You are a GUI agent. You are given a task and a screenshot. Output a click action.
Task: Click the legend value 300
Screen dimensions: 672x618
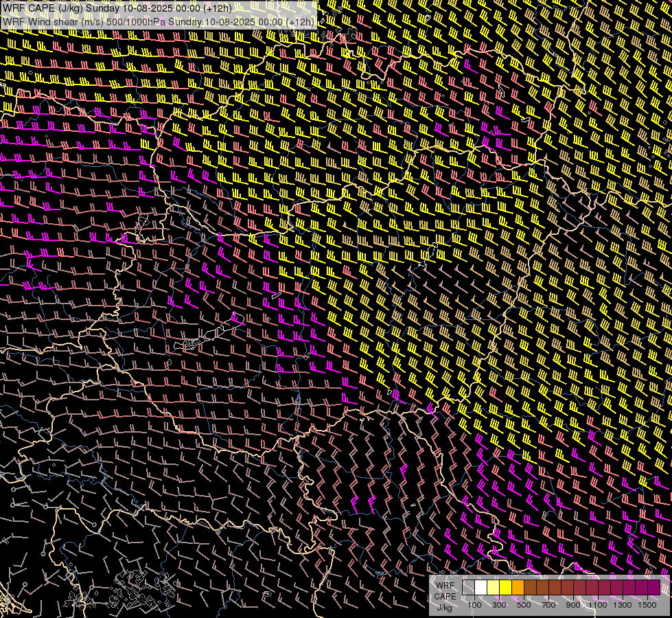point(499,605)
